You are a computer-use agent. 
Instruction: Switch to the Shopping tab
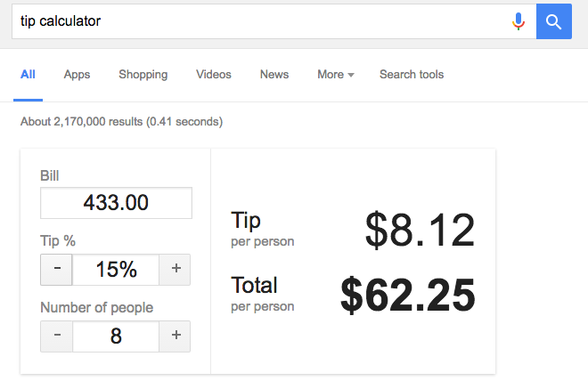(143, 75)
